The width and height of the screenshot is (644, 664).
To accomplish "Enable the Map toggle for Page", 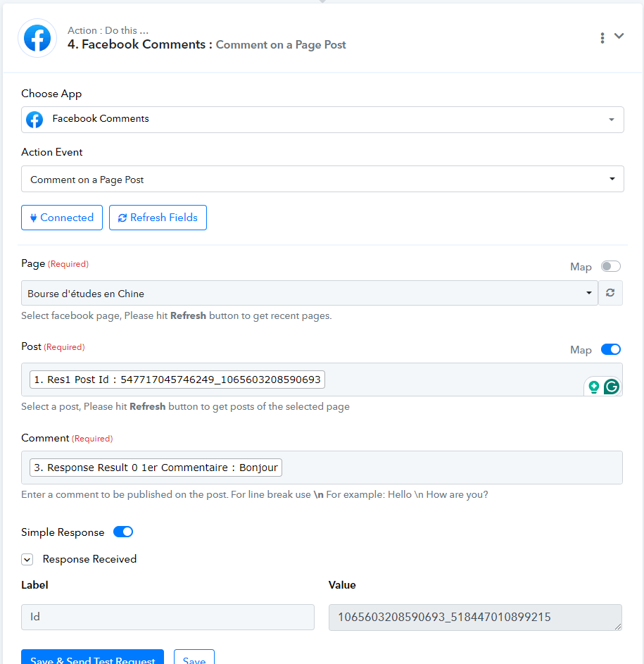I will 610,266.
